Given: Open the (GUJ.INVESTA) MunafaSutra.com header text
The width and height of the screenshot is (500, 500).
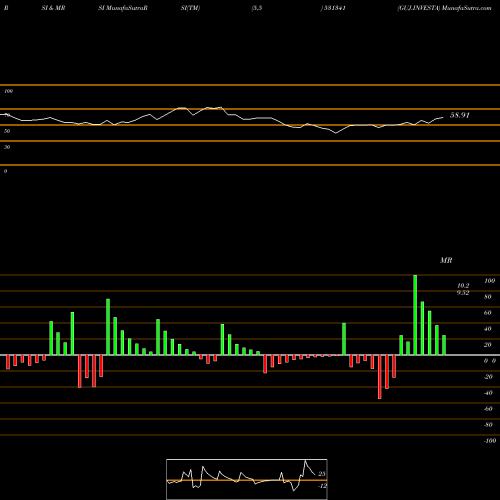Looking at the screenshot, I should pos(444,8).
